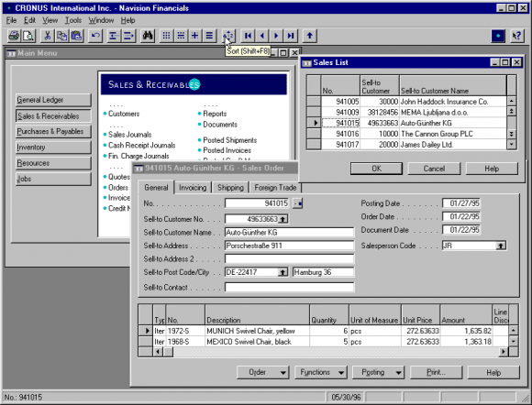Click the Sell-to Contact input field
Screen dimensions: 532x405
(290, 288)
